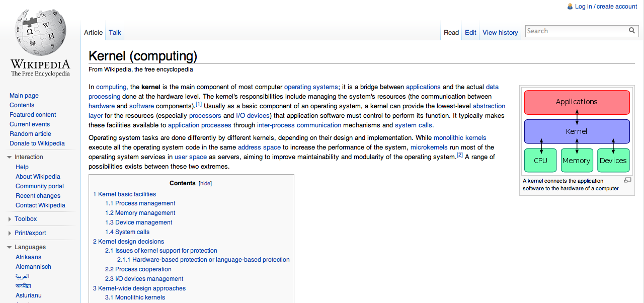
Task: Click the user icon beside Log in
Action: click(570, 7)
